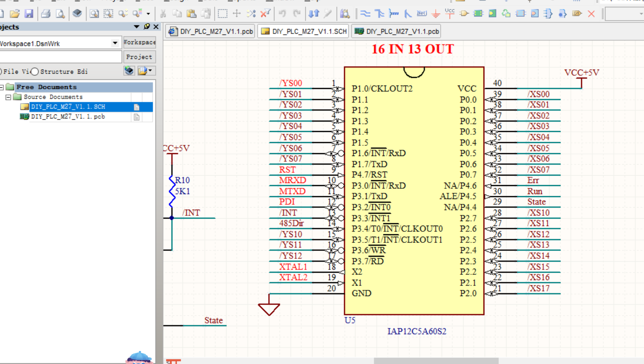Screen dimensions: 644x364
Task: Click the Fit Document zoom icon
Action: click(x=94, y=14)
